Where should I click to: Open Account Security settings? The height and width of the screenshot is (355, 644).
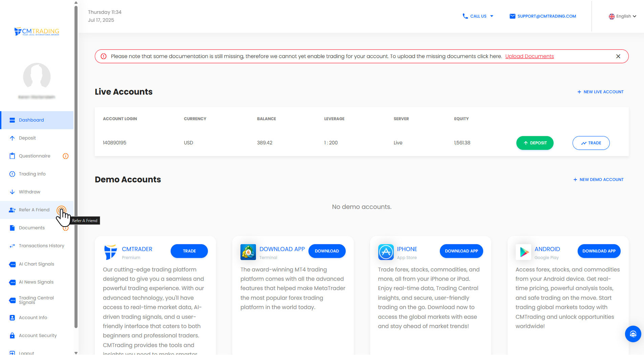click(x=37, y=336)
